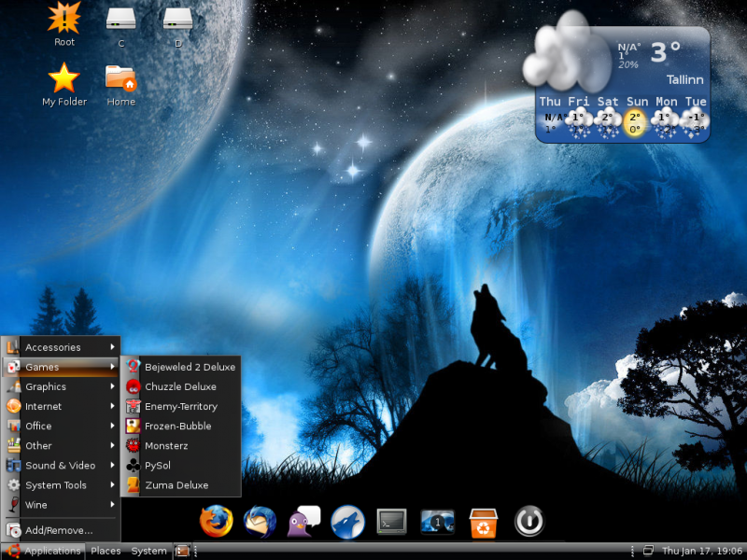Open Add/Remove... applications
Viewport: 747px width, 560px height.
point(61,530)
